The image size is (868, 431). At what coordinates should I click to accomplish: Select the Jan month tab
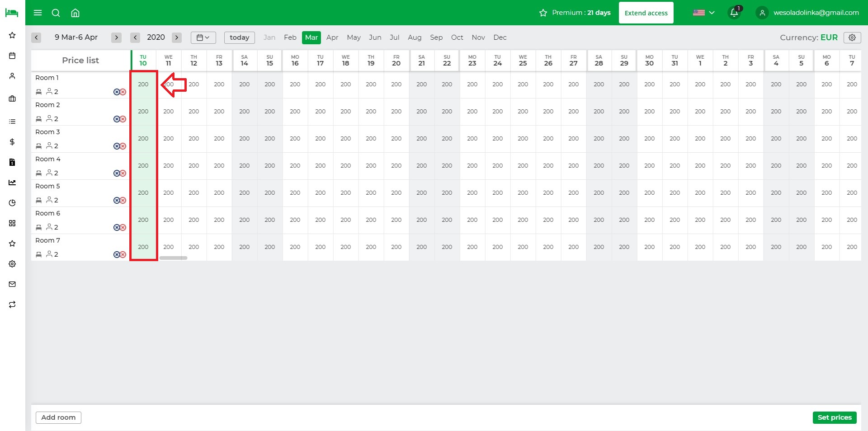coord(269,37)
